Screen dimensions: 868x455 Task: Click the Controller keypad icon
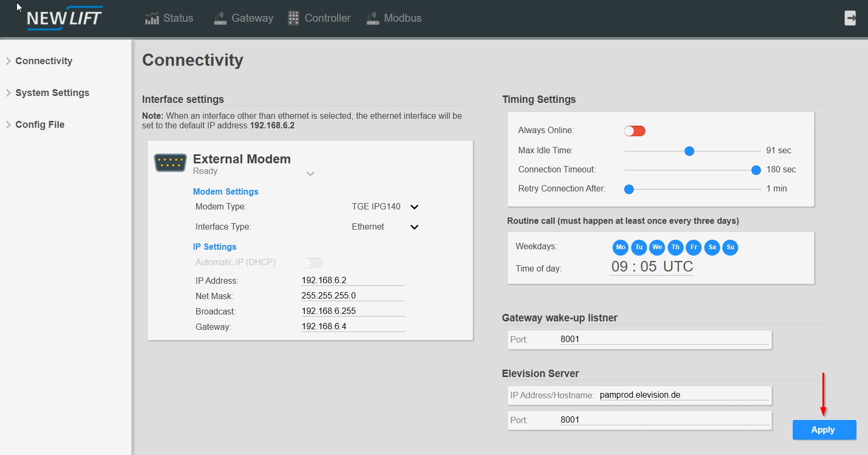(x=294, y=18)
